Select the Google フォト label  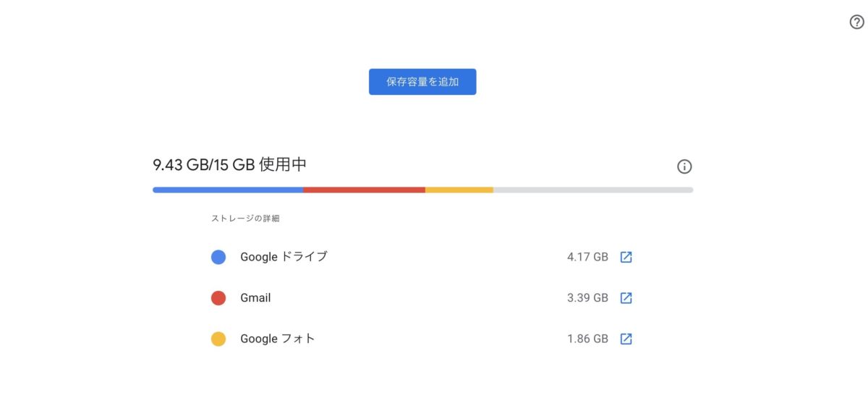pyautogui.click(x=278, y=339)
